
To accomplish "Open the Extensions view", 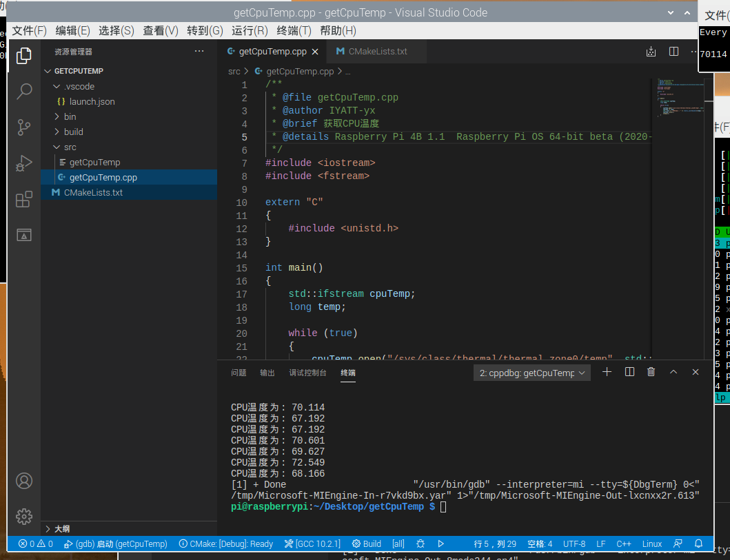I will (23, 199).
